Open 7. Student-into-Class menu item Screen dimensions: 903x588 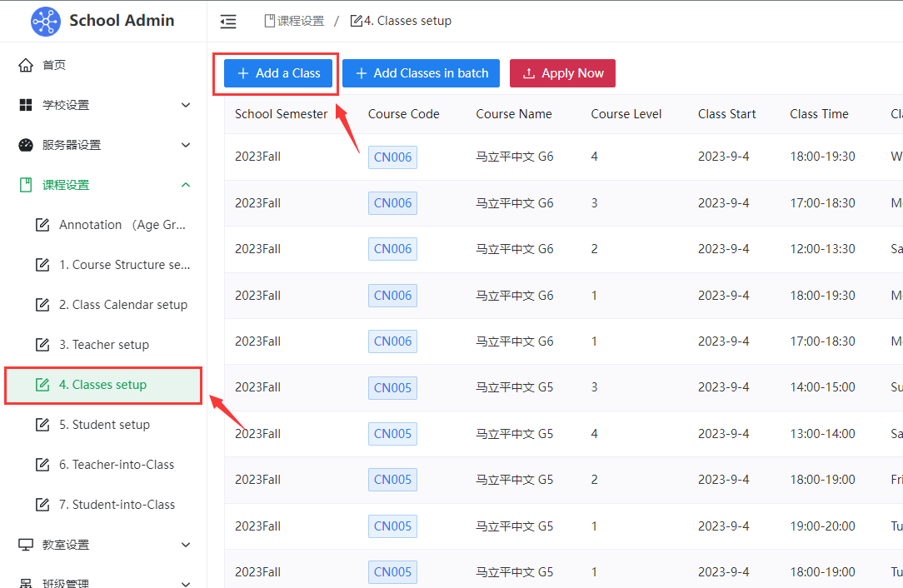click(117, 505)
